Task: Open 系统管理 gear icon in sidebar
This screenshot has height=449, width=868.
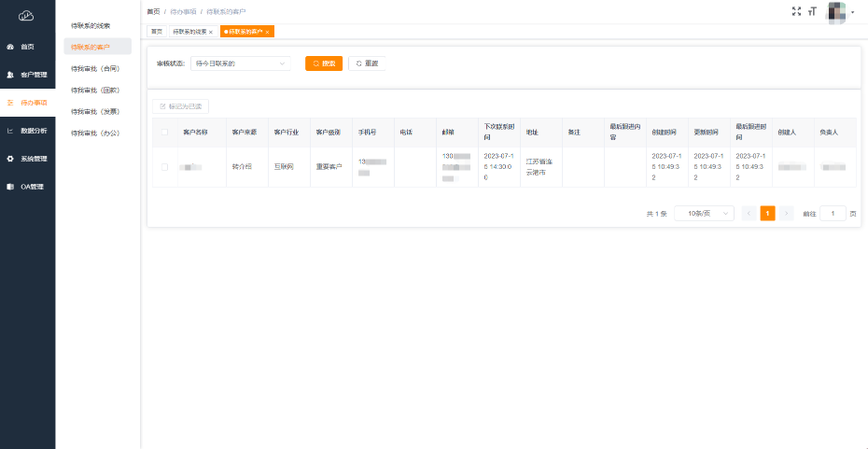Action: pyautogui.click(x=10, y=159)
